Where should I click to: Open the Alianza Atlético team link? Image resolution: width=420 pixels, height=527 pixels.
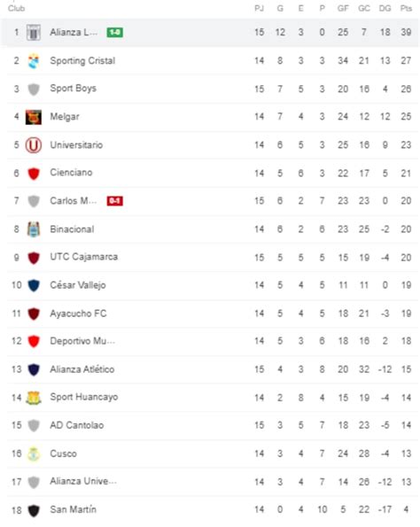(82, 369)
